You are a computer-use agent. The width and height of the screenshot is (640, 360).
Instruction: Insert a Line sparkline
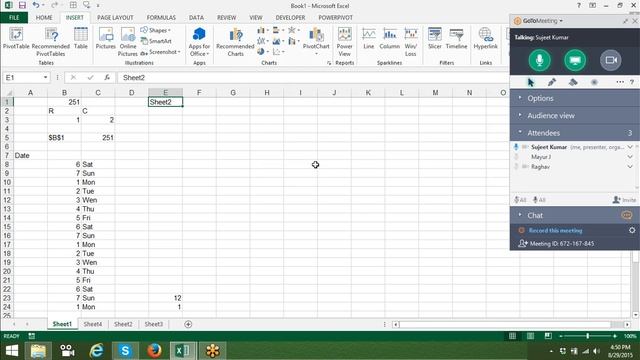369,38
